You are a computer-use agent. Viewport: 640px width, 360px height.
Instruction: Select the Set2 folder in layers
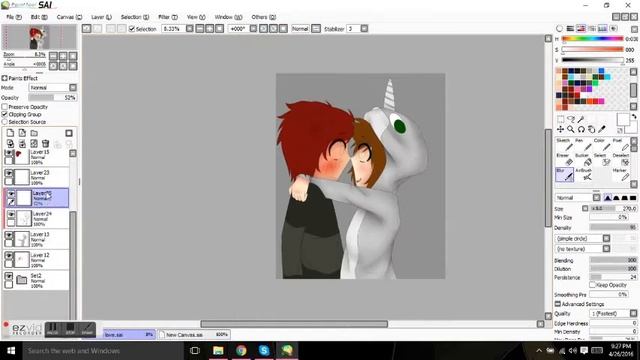coord(36,280)
